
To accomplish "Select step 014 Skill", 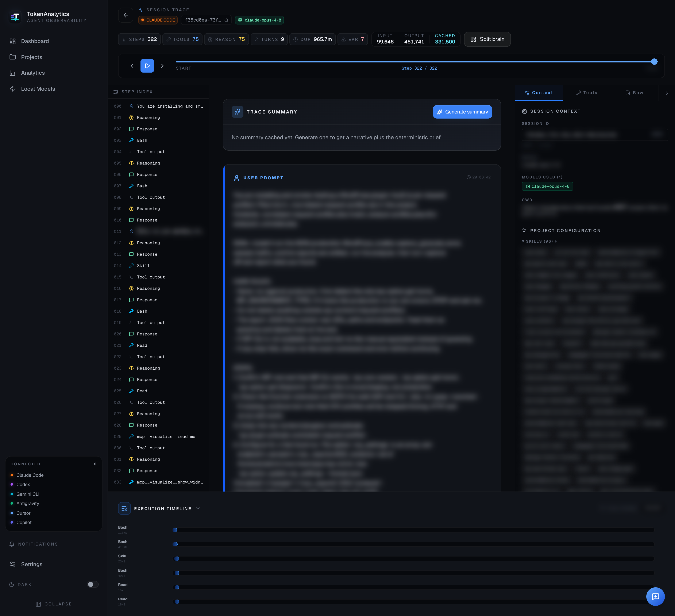I will point(158,265).
